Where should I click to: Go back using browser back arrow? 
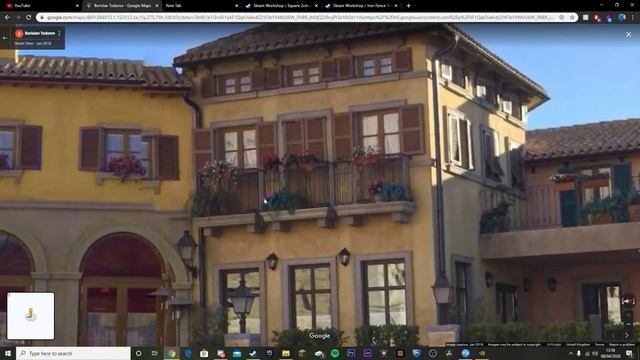(x=7, y=18)
